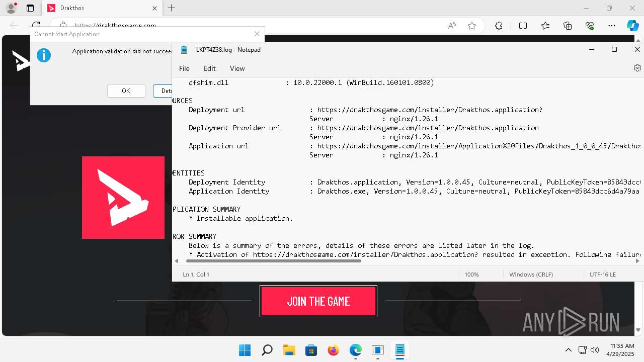Screen dimensions: 644x362
Task: Open Browser essentials icon in Edge
Action: point(590,26)
